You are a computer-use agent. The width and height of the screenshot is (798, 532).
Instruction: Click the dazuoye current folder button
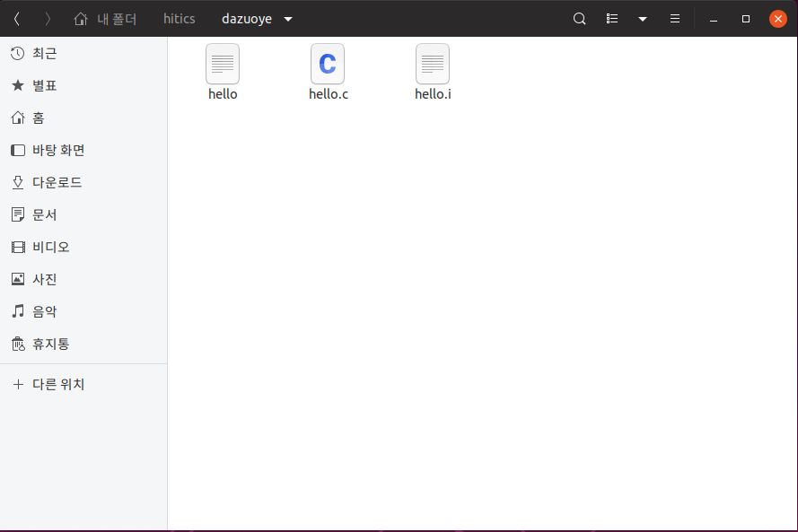[247, 19]
